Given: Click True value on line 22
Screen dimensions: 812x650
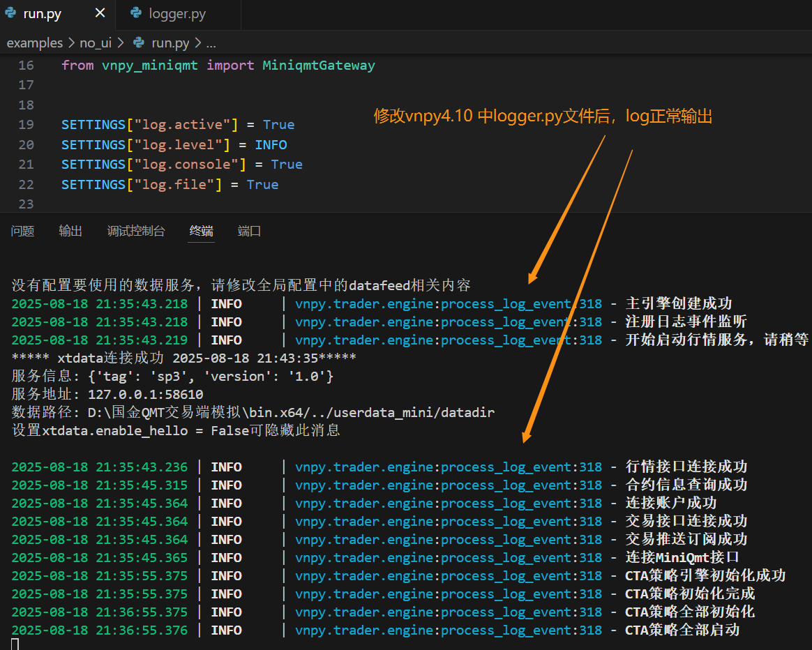Looking at the screenshot, I should (262, 185).
